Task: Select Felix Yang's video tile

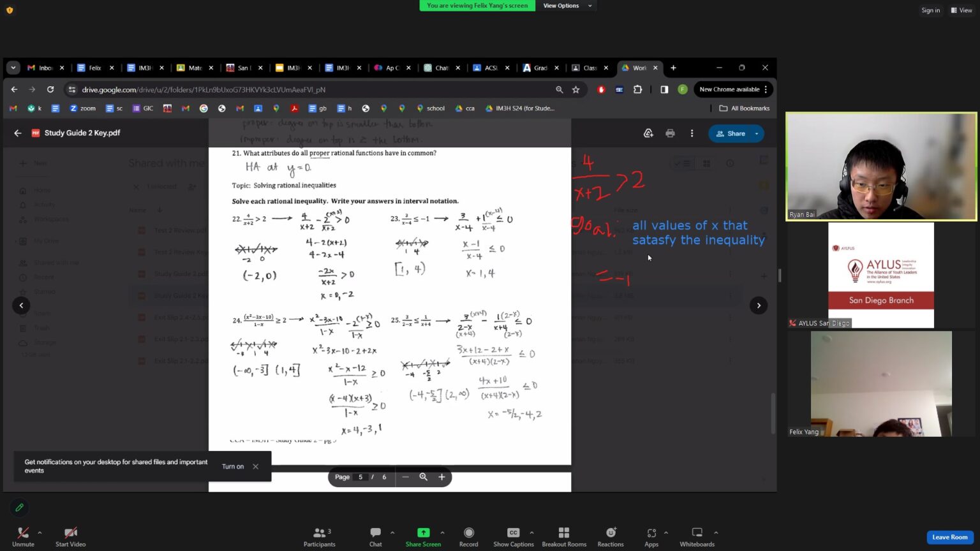Action: (881, 384)
